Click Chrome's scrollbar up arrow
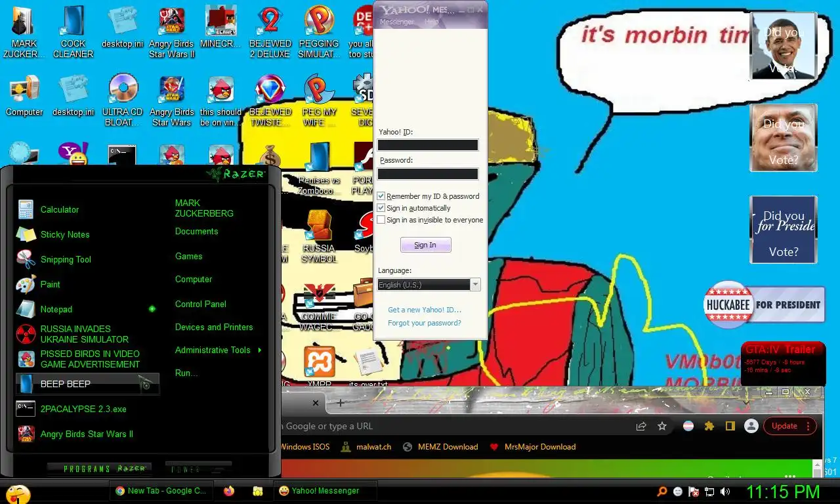This screenshot has width=840, height=504. click(x=818, y=464)
